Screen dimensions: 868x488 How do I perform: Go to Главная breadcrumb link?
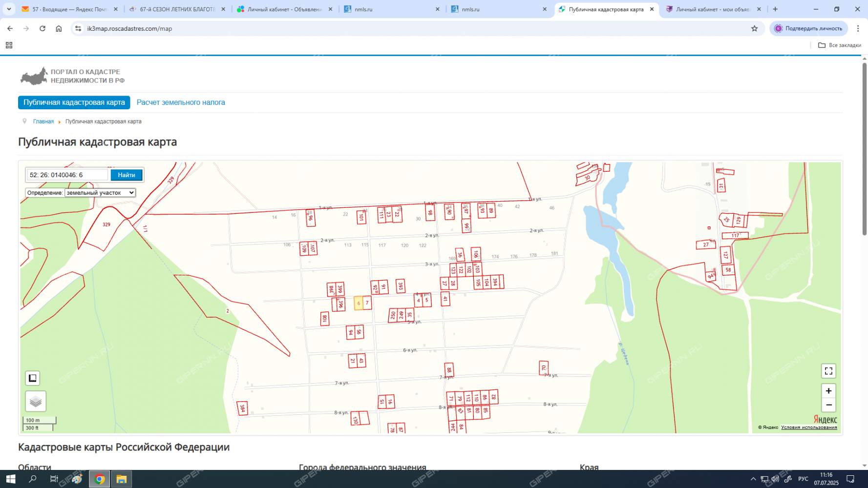43,122
